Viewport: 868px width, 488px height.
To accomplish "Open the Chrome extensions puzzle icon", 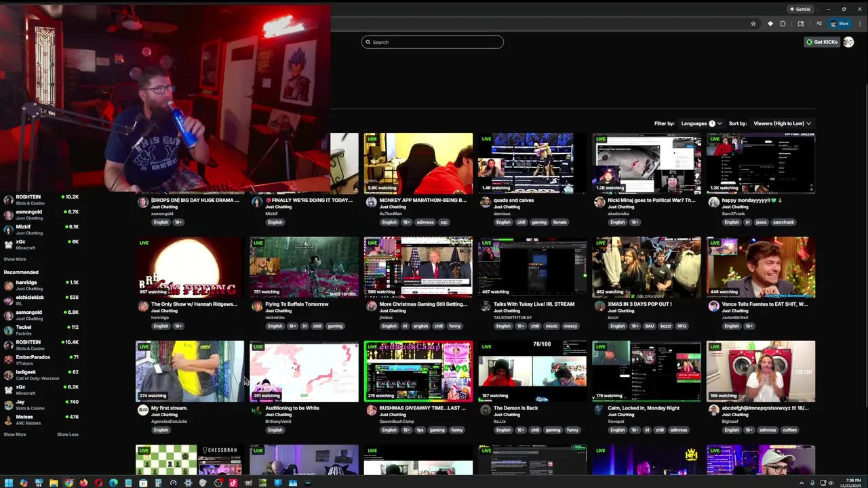I will click(x=783, y=24).
